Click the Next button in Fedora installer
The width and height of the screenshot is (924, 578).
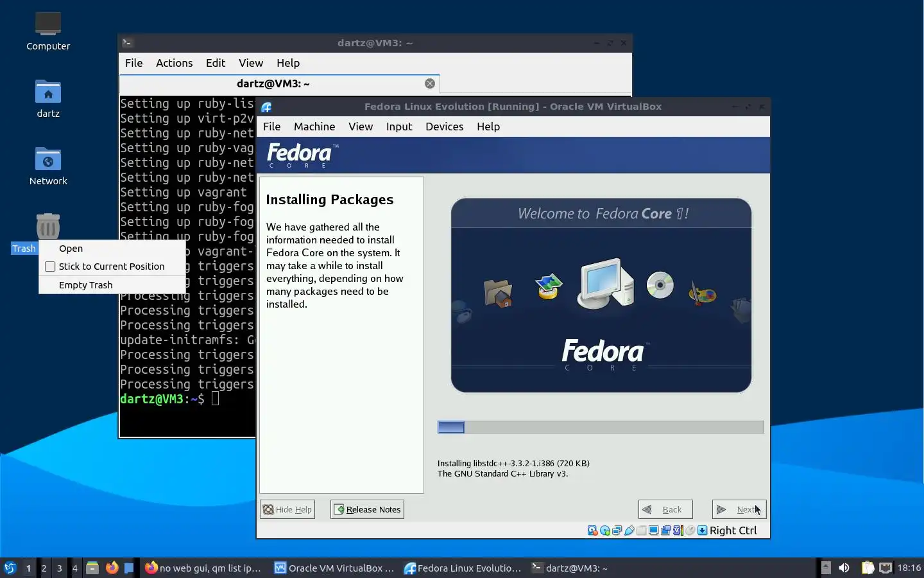(x=739, y=509)
